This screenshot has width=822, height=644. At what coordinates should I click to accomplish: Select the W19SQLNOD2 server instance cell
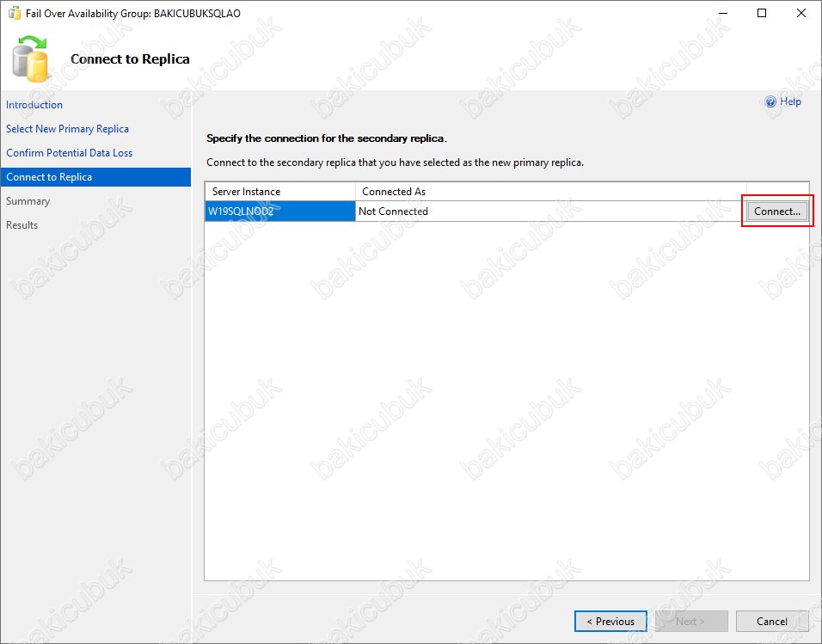280,212
